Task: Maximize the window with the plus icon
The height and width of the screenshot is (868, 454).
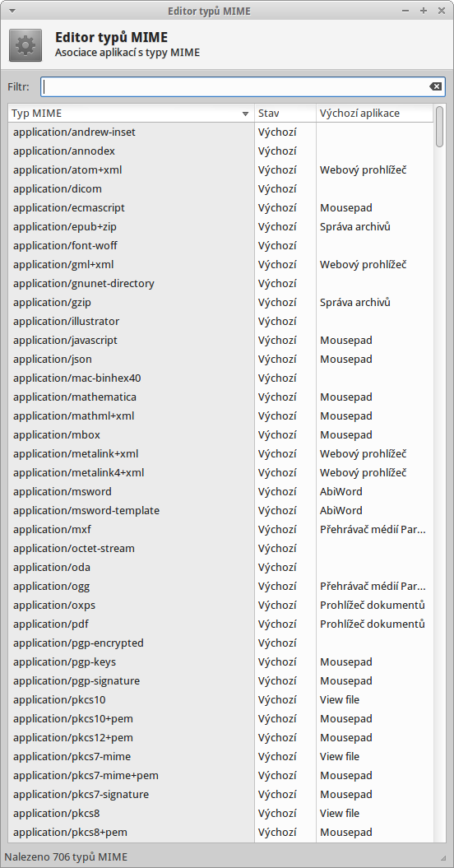Action: (x=424, y=11)
